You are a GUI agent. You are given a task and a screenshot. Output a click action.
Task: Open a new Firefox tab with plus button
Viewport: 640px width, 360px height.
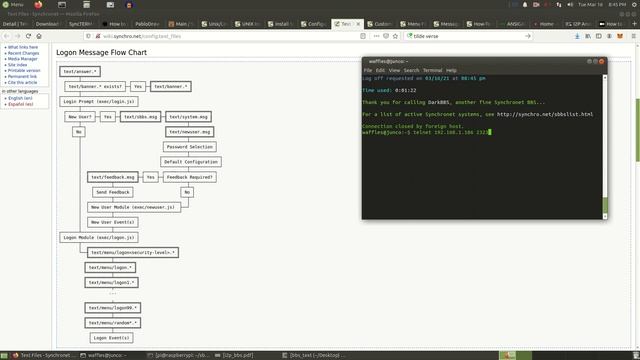click(634, 24)
